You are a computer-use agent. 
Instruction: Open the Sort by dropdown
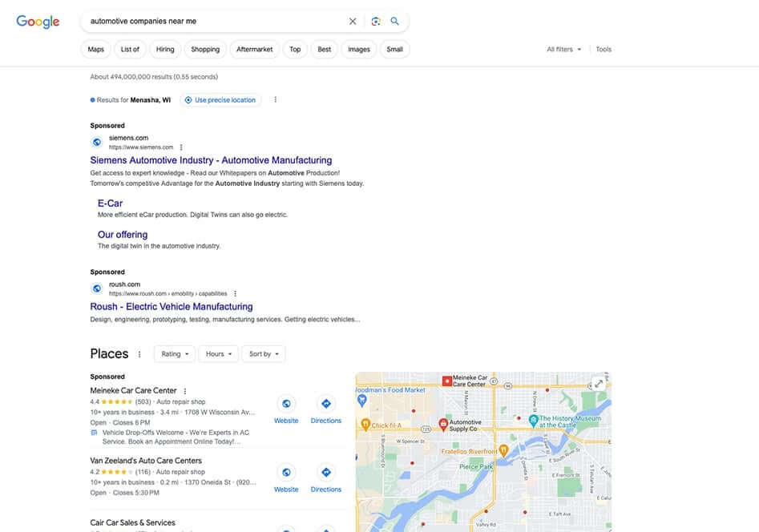(264, 354)
